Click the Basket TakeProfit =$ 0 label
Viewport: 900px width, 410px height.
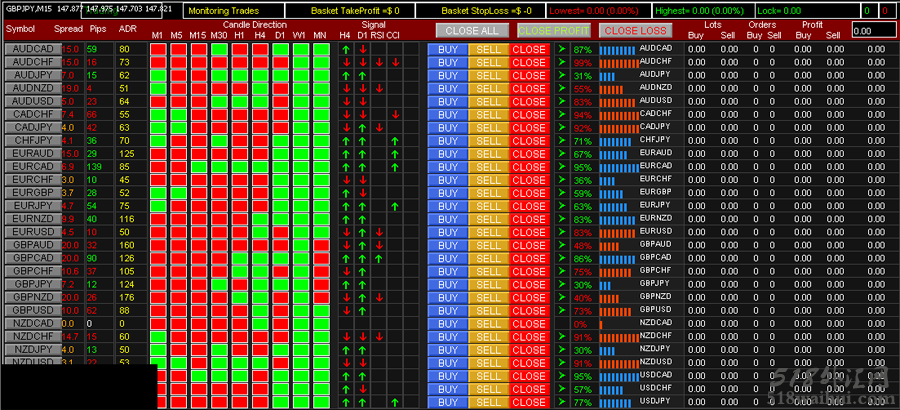pyautogui.click(x=355, y=11)
